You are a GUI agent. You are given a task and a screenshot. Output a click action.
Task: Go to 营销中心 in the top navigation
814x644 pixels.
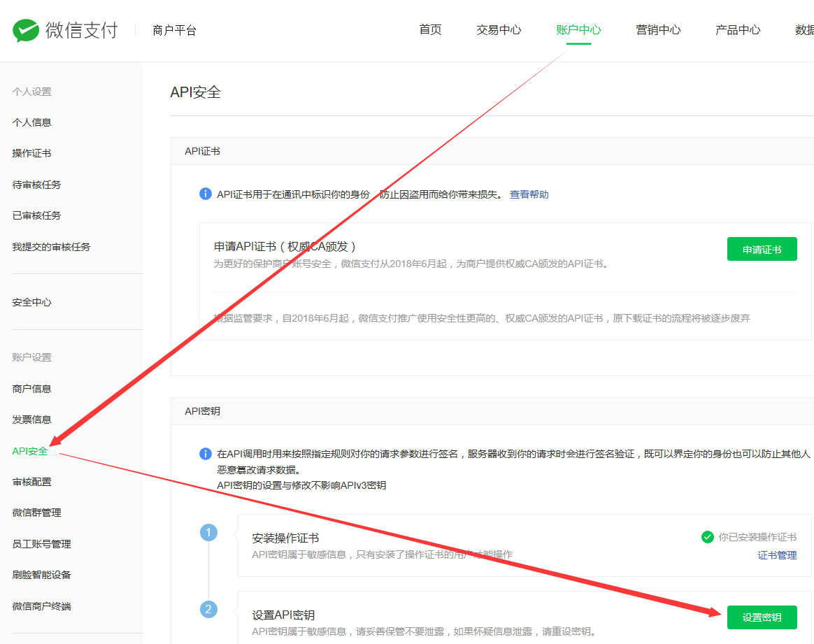coord(658,30)
